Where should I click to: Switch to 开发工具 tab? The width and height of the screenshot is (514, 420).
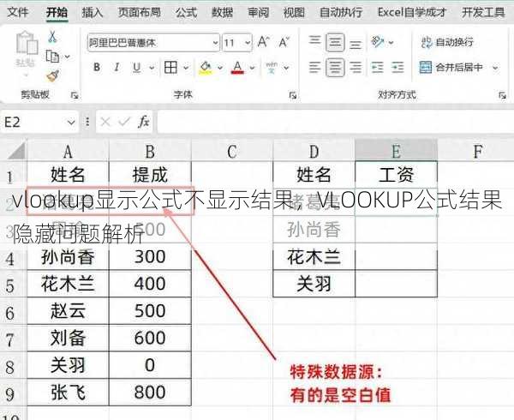483,13
